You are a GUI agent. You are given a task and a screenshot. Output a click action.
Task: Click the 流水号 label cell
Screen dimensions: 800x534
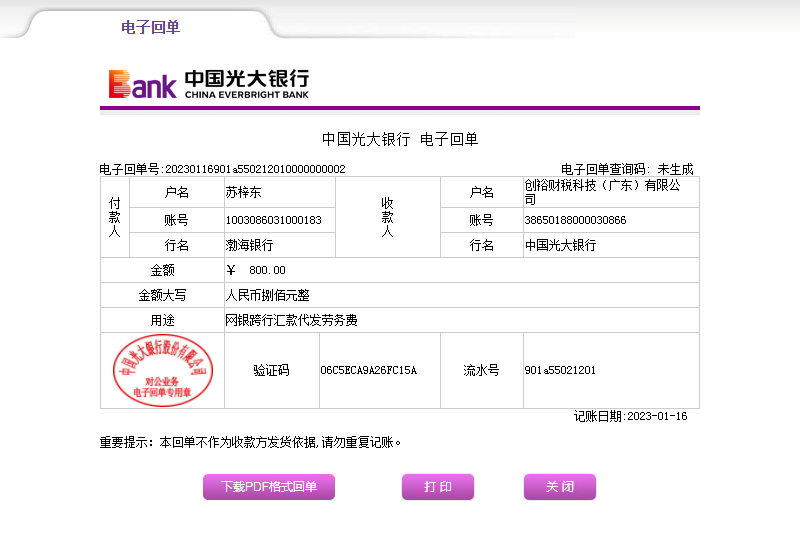tap(481, 370)
